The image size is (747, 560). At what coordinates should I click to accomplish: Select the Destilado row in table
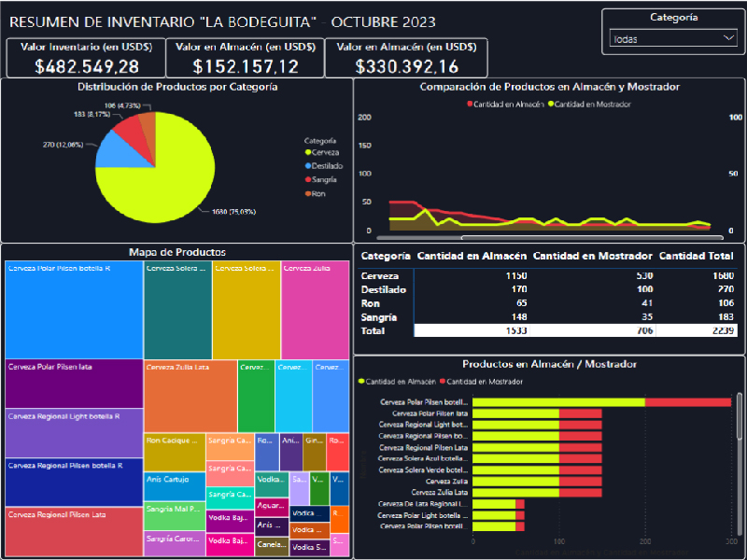(x=547, y=289)
